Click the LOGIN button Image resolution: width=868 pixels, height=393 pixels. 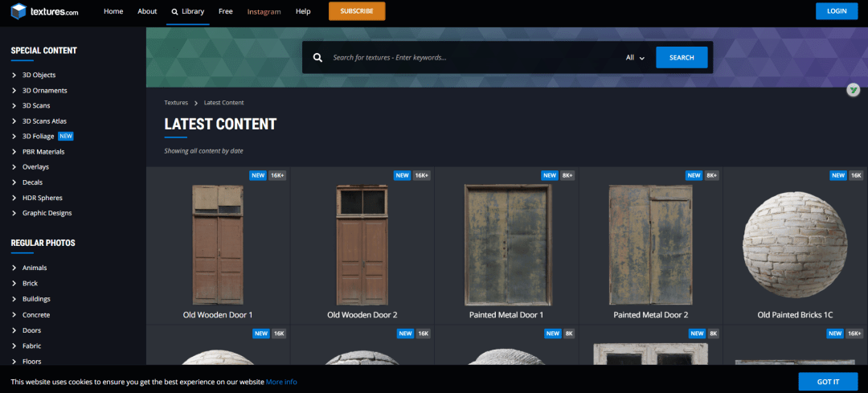837,11
